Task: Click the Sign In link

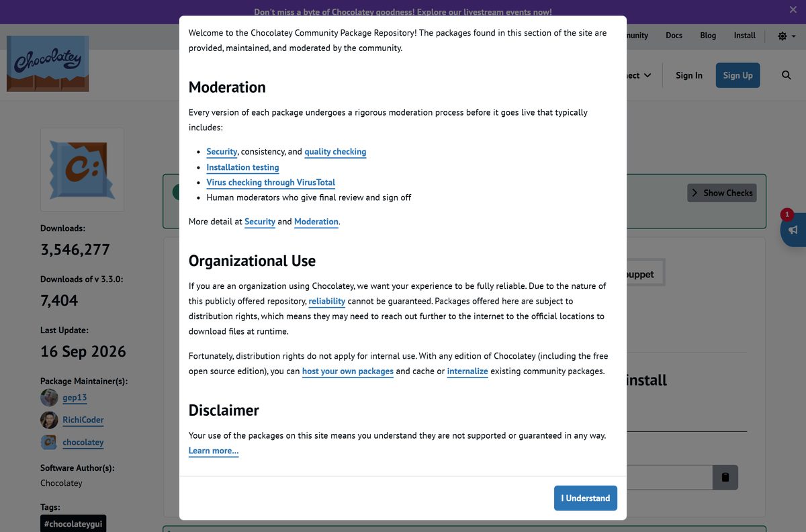Action: tap(689, 75)
